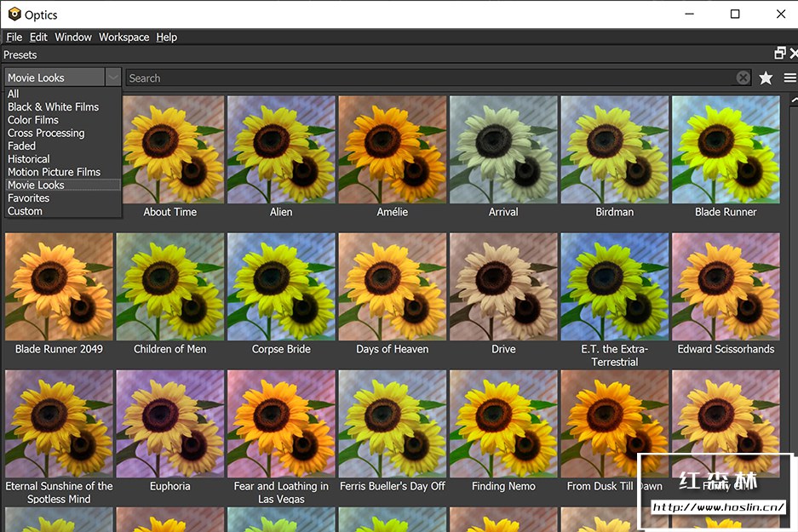Select Favorites in the category list
This screenshot has width=798, height=532.
point(29,197)
